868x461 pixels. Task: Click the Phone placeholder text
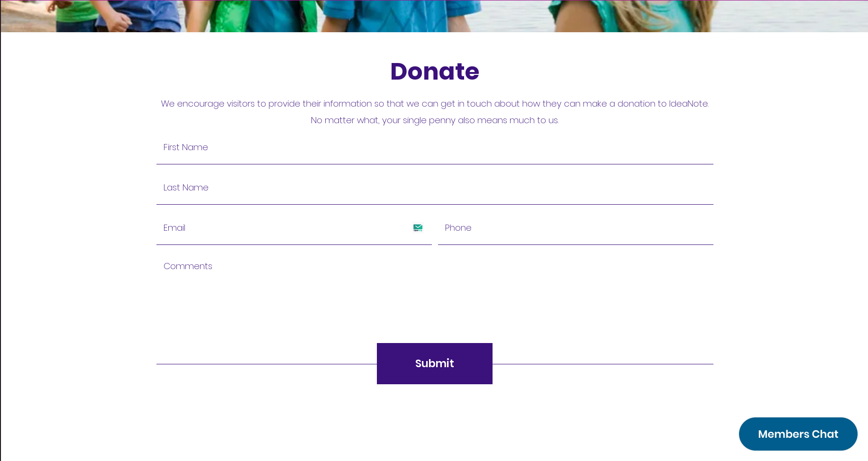click(458, 228)
